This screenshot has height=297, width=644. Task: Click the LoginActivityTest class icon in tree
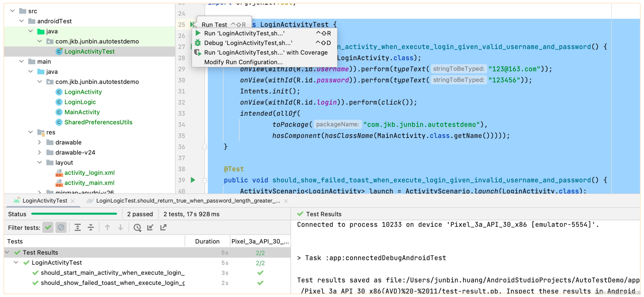(59, 51)
